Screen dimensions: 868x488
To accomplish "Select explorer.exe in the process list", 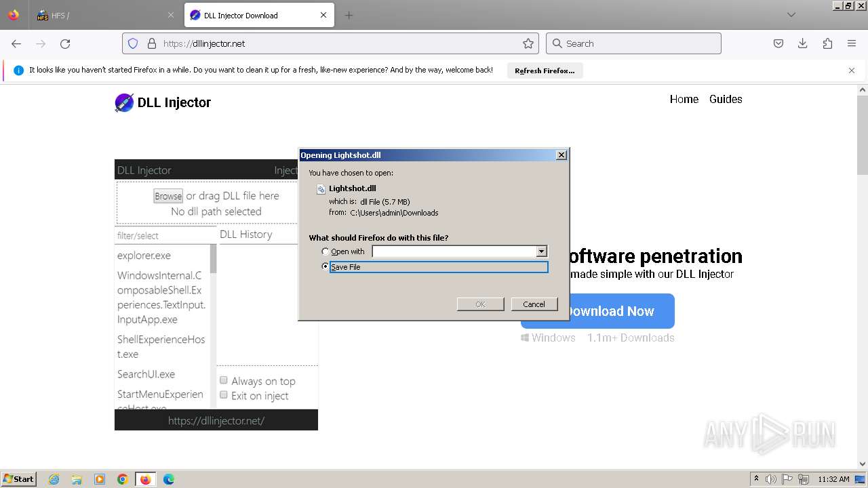I will pos(144,256).
